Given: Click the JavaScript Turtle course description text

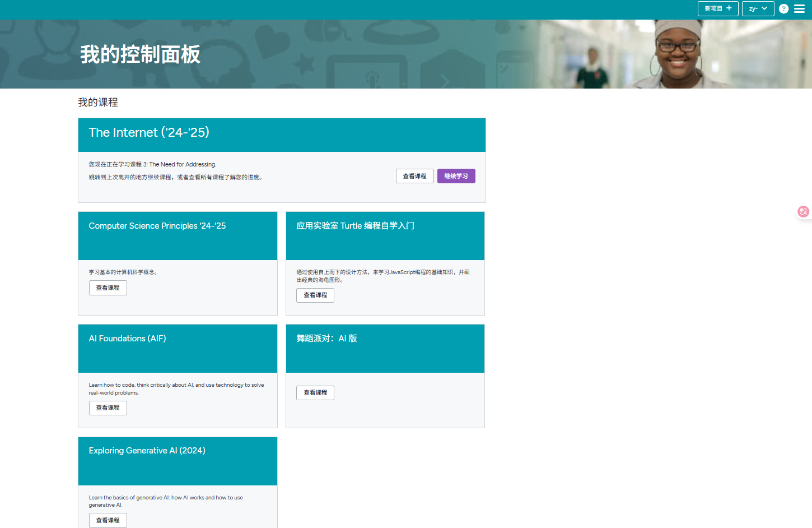Looking at the screenshot, I should point(383,276).
